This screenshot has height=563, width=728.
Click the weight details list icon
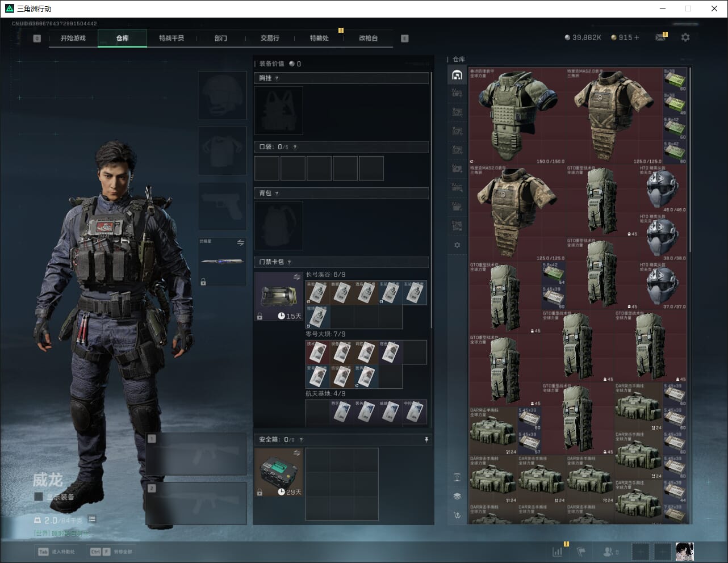(92, 519)
